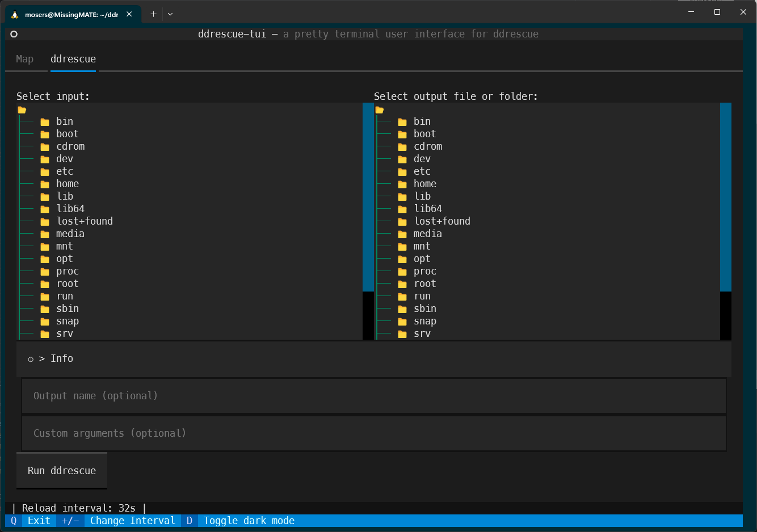Click the dev folder icon in input tree
Viewport: 757px width, 532px height.
point(45,159)
